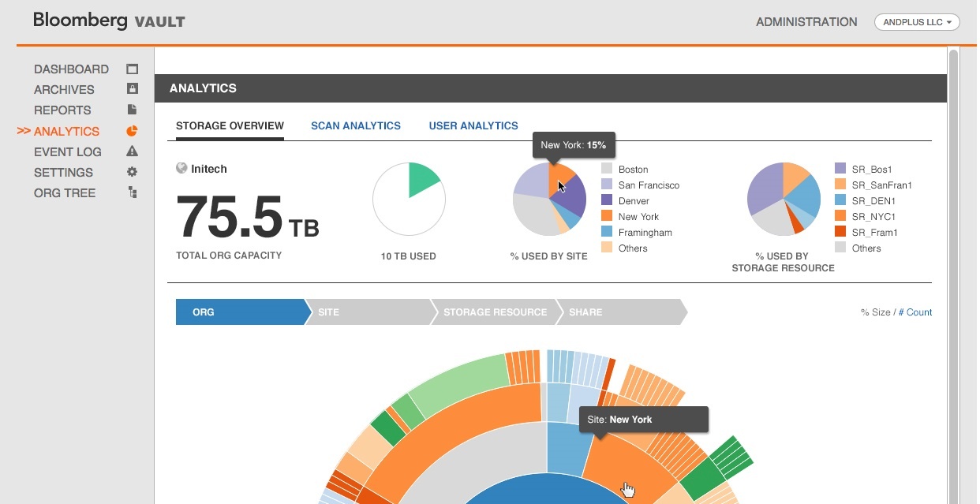Click the "Framingham" legend label
Viewport: 980px width, 504px height.
(x=645, y=233)
